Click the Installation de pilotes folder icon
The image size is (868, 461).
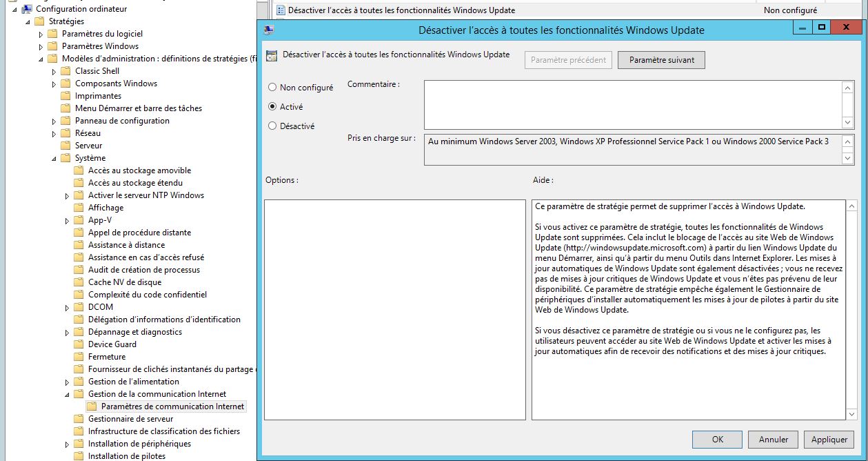click(79, 456)
